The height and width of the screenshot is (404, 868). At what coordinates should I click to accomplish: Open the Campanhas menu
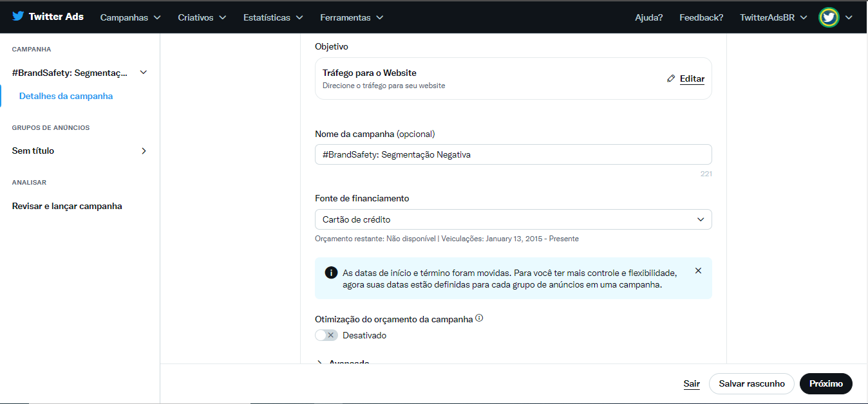click(x=131, y=17)
